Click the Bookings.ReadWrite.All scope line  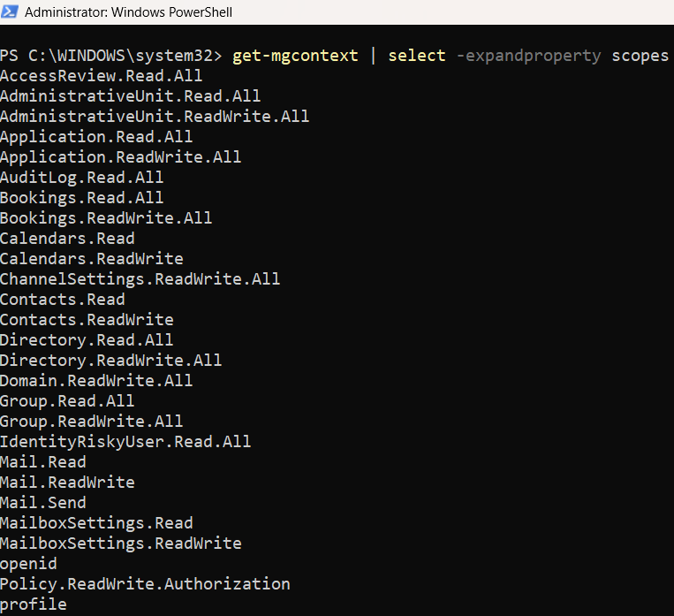tap(106, 218)
